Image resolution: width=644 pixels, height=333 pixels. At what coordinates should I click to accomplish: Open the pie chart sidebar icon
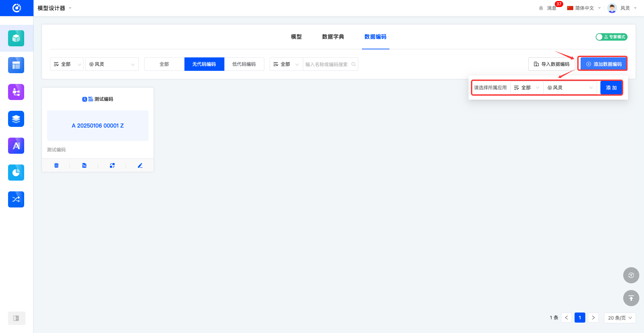click(16, 173)
